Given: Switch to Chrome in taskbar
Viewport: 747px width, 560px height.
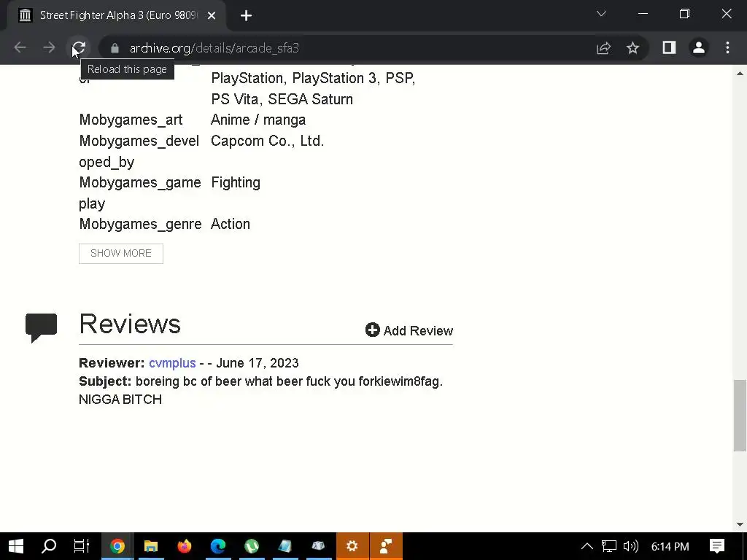Looking at the screenshot, I should coord(117,546).
